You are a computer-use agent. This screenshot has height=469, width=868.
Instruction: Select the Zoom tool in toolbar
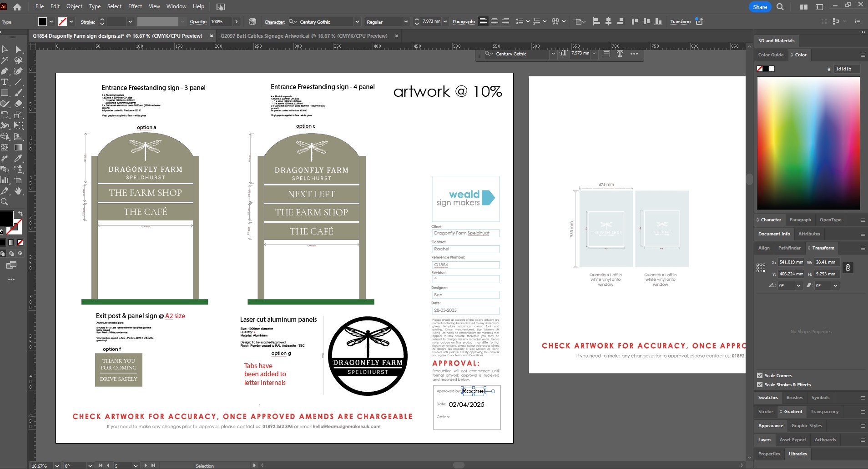pyautogui.click(x=5, y=202)
